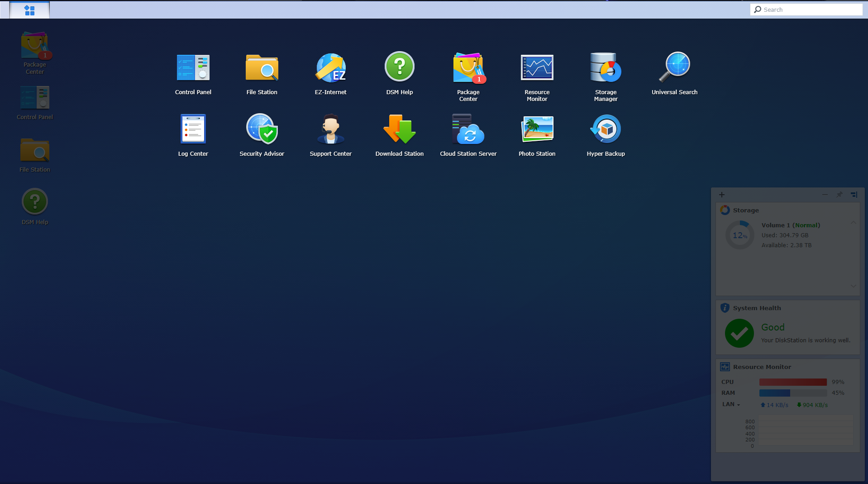Screen dimensions: 868x484
Task: Click the 'Good' health status text
Action: (773, 327)
